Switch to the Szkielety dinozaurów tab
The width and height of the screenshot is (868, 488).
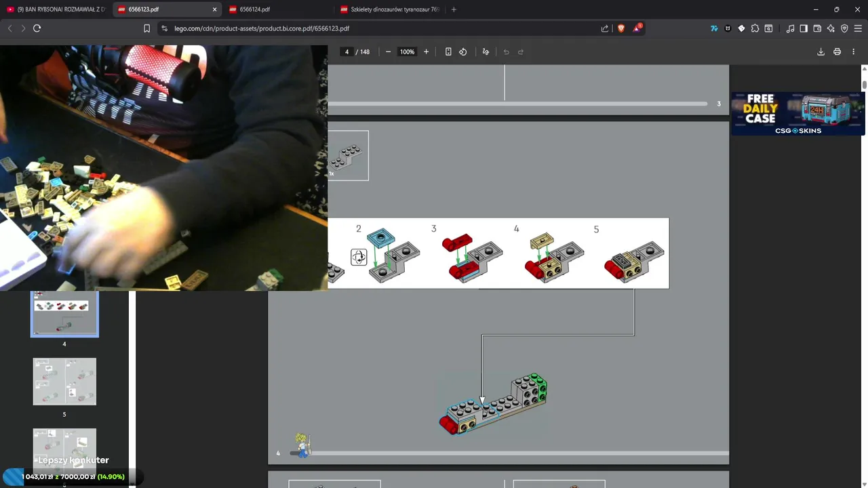coord(389,9)
